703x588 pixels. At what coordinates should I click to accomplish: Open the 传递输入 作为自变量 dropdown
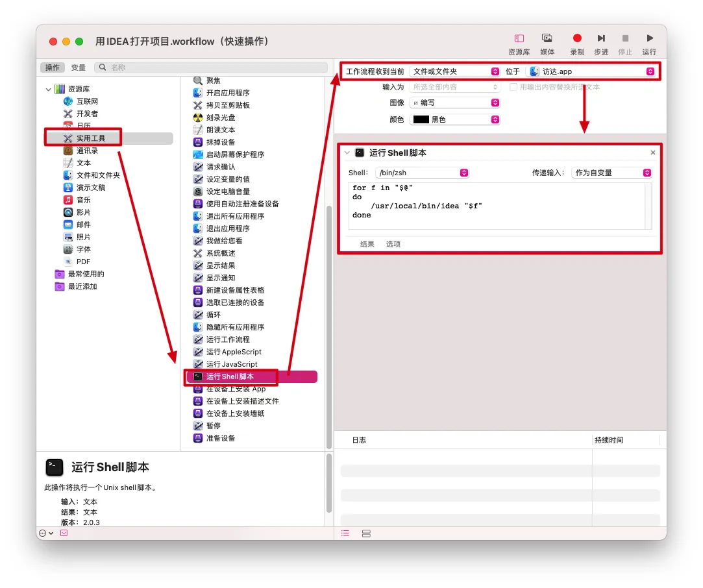pos(611,173)
